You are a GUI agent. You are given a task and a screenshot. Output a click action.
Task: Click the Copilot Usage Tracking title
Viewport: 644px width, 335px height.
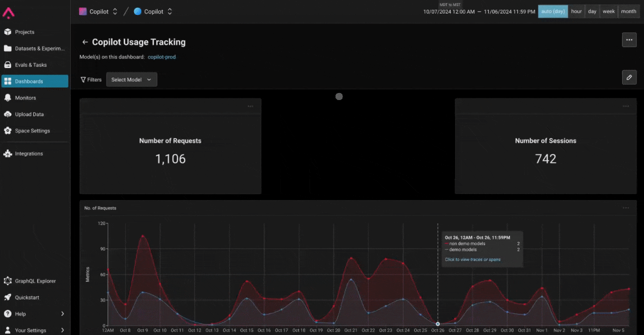coord(139,42)
